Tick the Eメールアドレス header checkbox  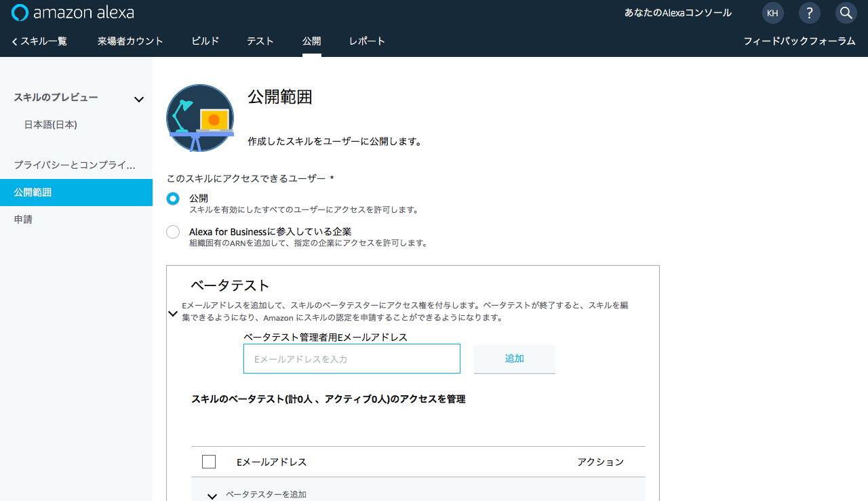(x=209, y=462)
